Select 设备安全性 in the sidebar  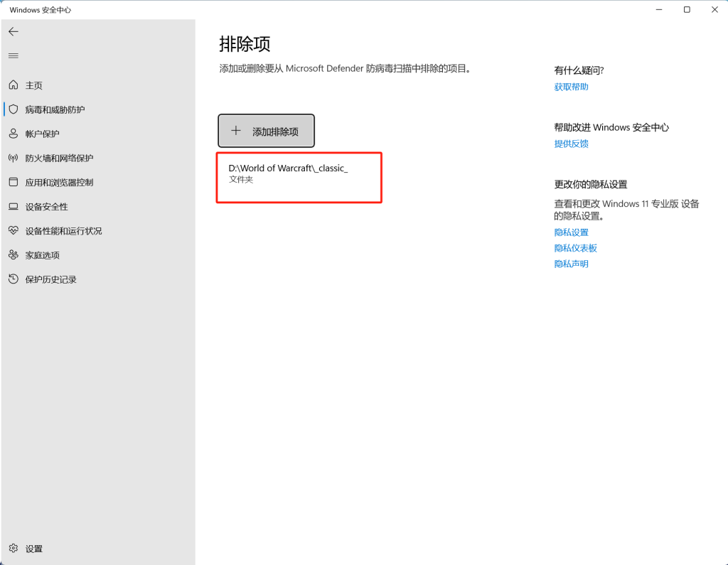point(98,207)
